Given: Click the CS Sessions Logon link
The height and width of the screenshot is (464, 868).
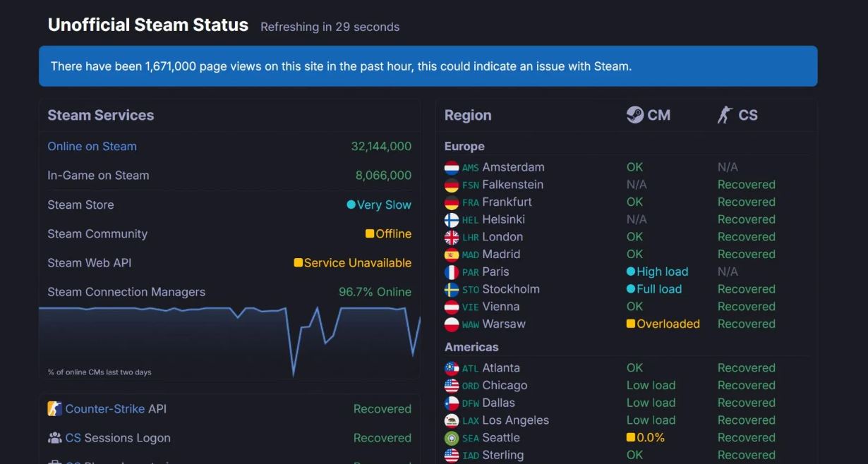Looking at the screenshot, I should click(x=73, y=438).
